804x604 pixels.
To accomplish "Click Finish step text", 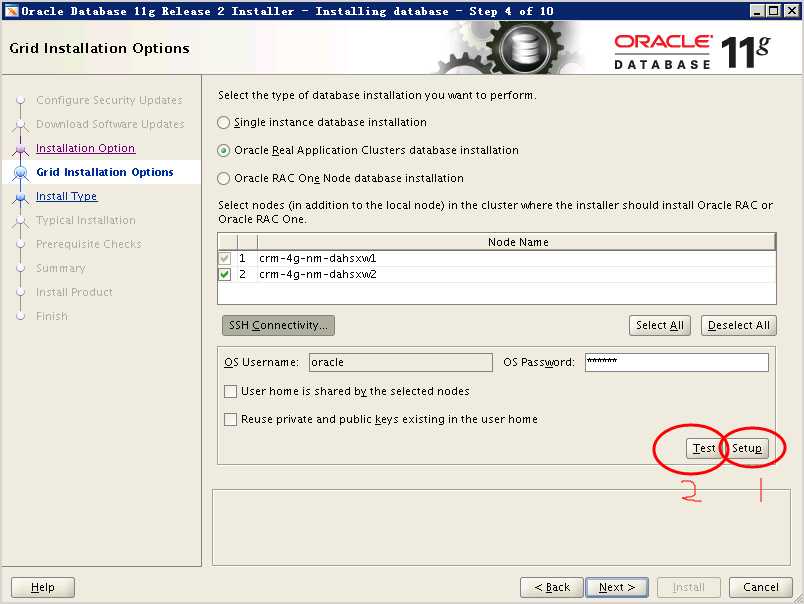I will [52, 316].
